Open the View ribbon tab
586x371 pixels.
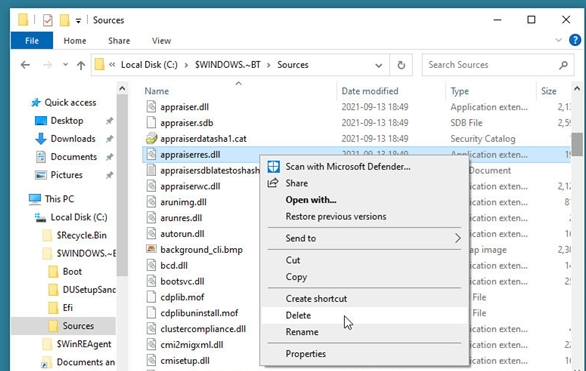point(161,41)
